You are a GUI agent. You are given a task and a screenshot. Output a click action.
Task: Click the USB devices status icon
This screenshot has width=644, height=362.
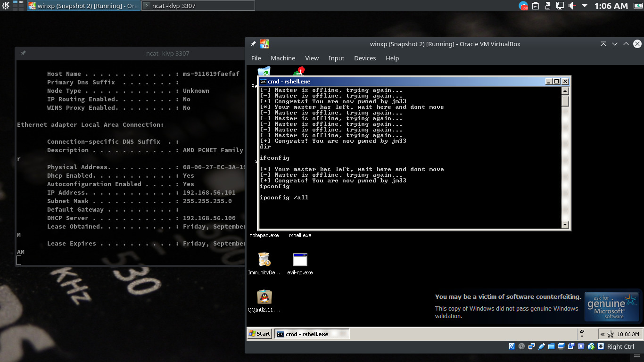pos(541,346)
